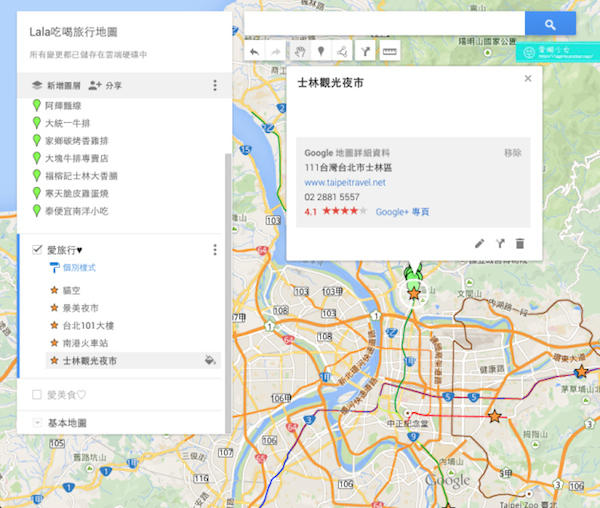Uncheck the 愛旅行♥ layer checkbox

point(37,249)
